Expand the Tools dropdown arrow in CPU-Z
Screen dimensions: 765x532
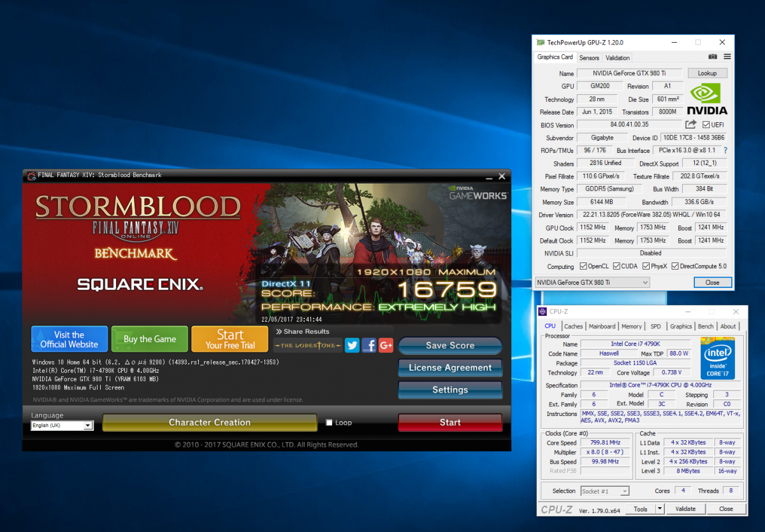pyautogui.click(x=660, y=509)
